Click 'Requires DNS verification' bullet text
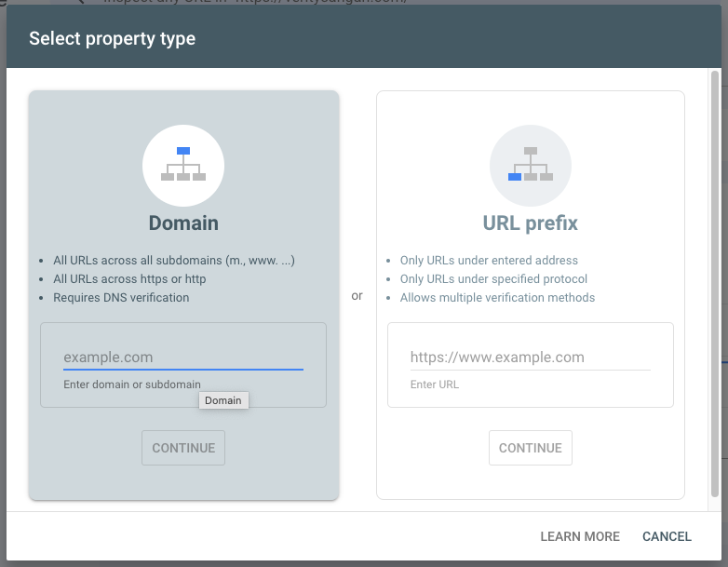 (x=121, y=298)
